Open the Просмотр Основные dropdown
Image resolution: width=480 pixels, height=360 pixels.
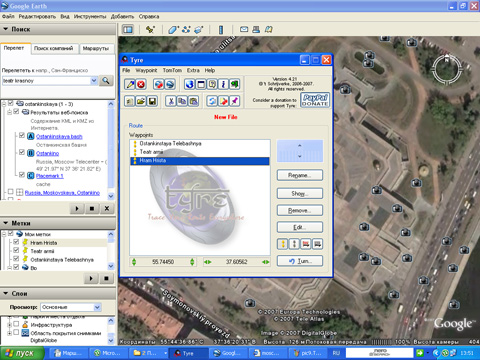[x=97, y=307]
